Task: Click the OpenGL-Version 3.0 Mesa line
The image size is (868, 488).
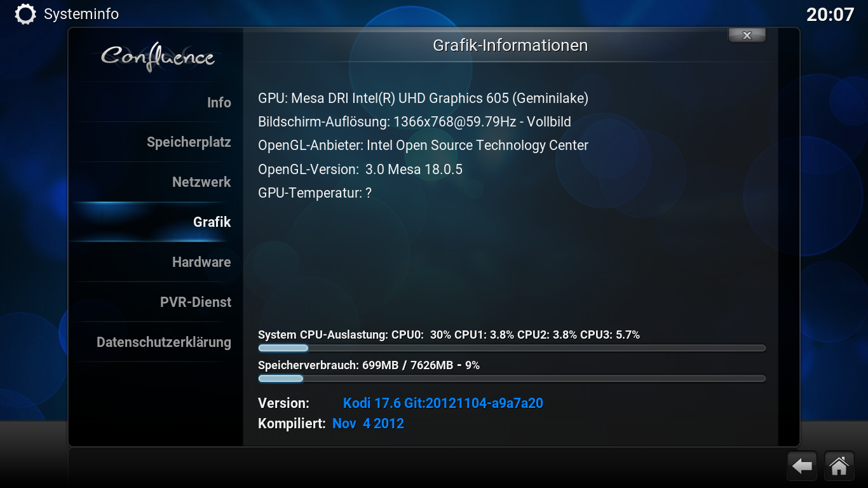Action: point(360,169)
